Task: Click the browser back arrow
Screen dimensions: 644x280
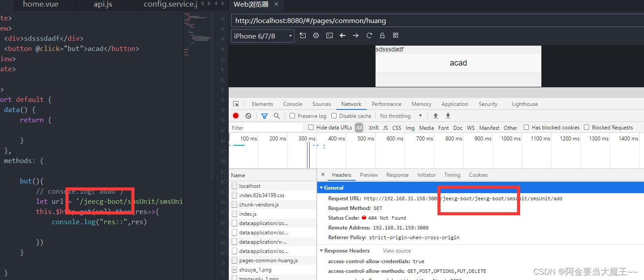Action: click(x=342, y=35)
